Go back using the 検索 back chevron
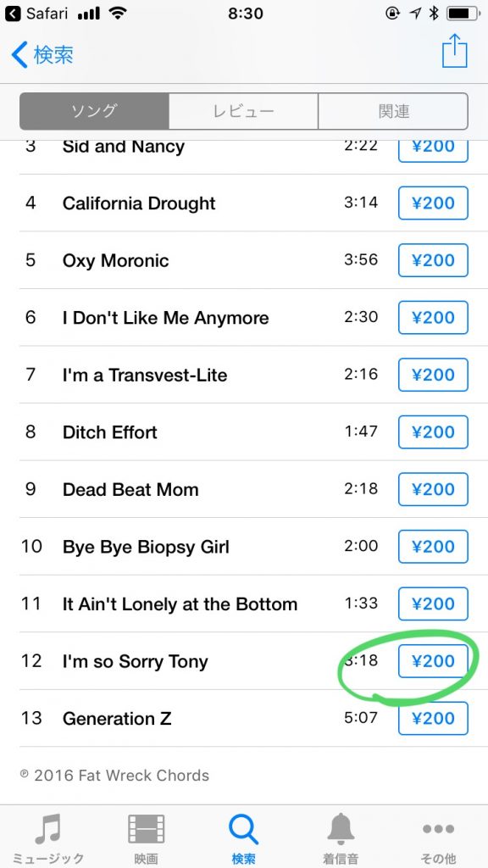The image size is (488, 868). 42,55
